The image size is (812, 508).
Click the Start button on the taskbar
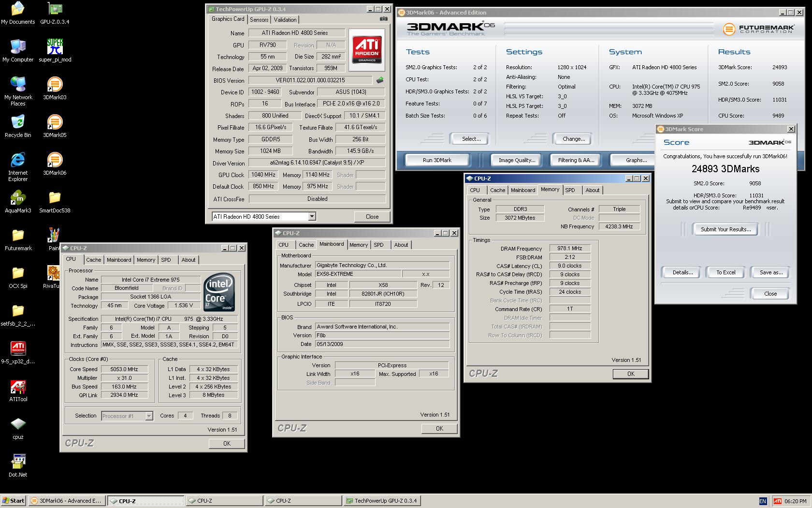[13, 501]
